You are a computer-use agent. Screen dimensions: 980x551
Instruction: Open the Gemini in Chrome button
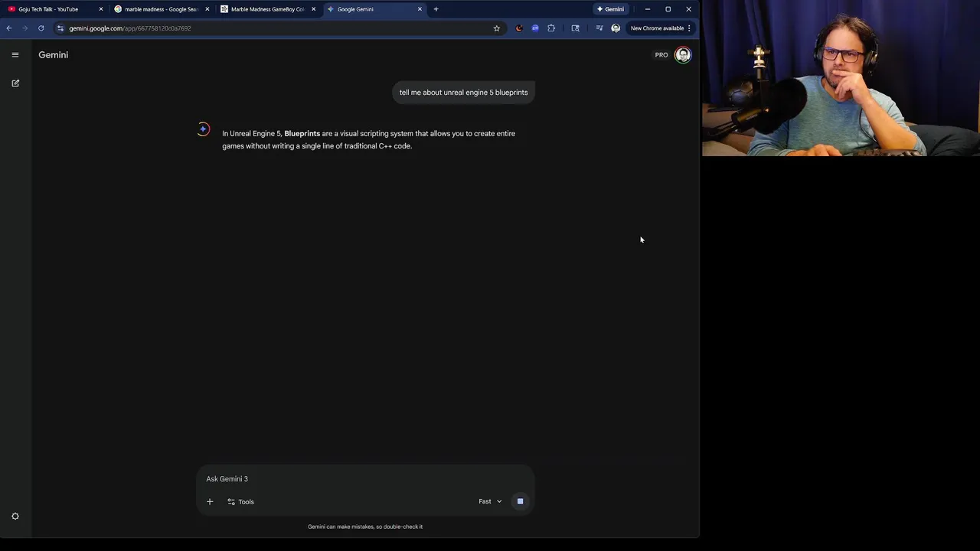(x=611, y=9)
